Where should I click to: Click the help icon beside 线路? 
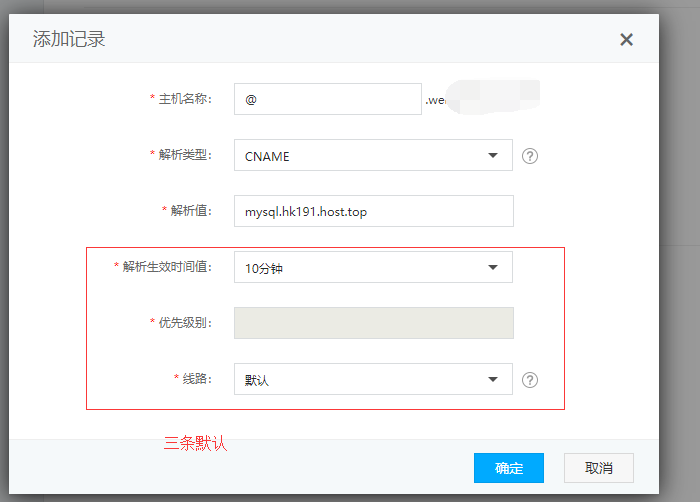coord(530,380)
